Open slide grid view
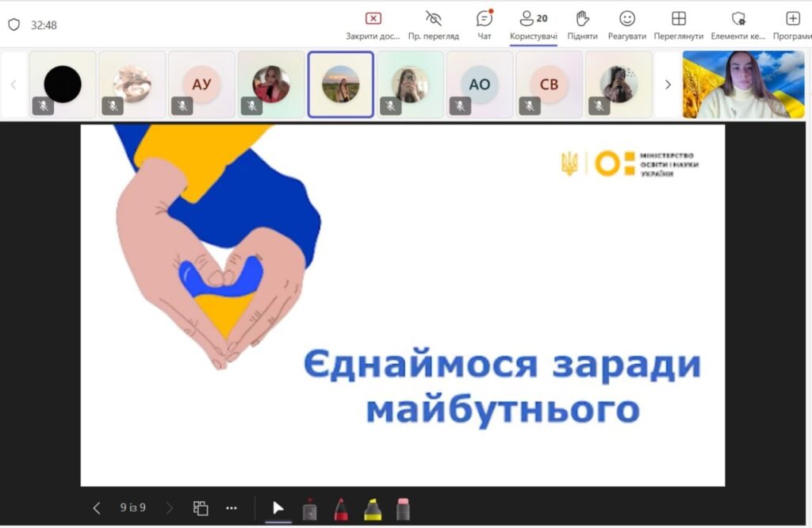Screen dimensions: 812x528 click(201, 508)
